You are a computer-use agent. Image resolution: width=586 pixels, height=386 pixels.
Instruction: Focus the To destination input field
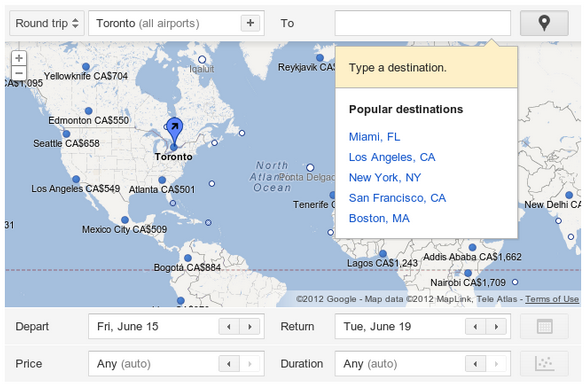423,23
